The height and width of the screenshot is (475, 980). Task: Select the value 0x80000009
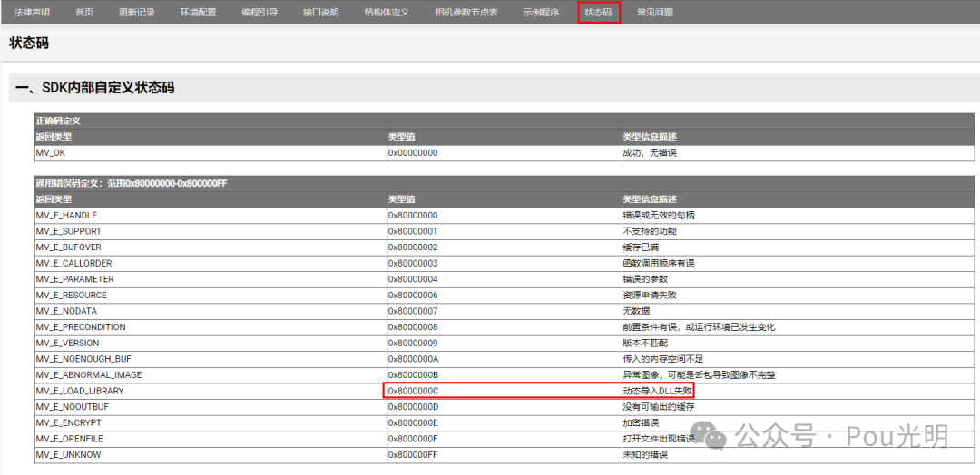click(x=413, y=343)
